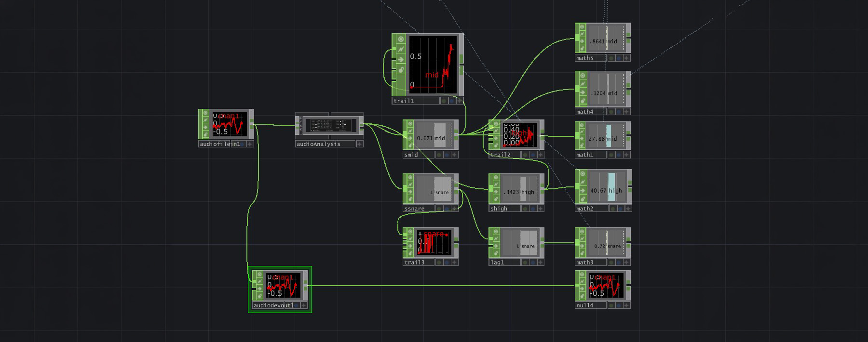Click plus viewer button on math5
The image size is (868, 342).
[626, 58]
